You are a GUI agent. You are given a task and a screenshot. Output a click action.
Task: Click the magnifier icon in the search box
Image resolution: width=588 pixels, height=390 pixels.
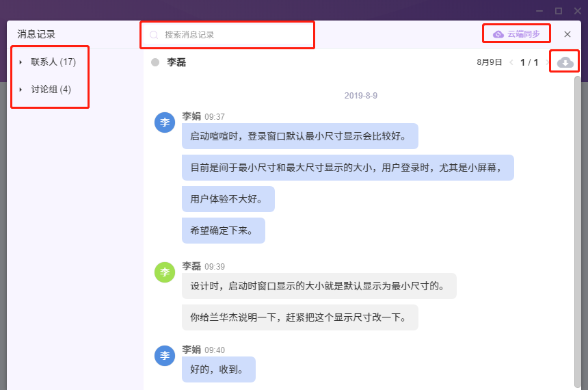[x=154, y=35]
